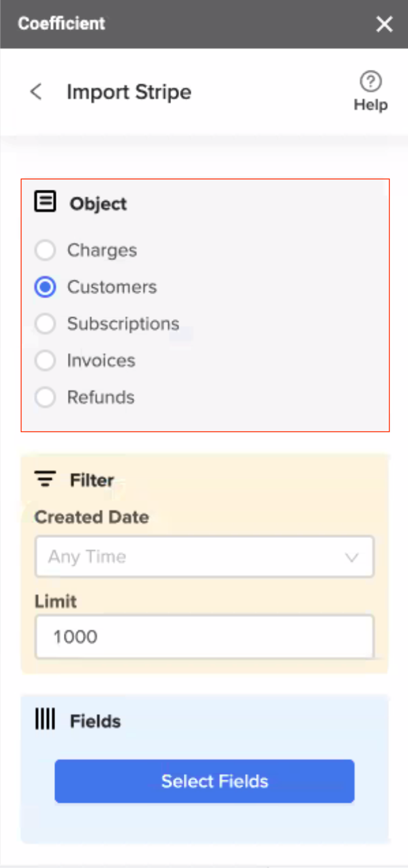This screenshot has height=868, width=408.
Task: Click the Coefficient title bar text
Action: click(62, 23)
